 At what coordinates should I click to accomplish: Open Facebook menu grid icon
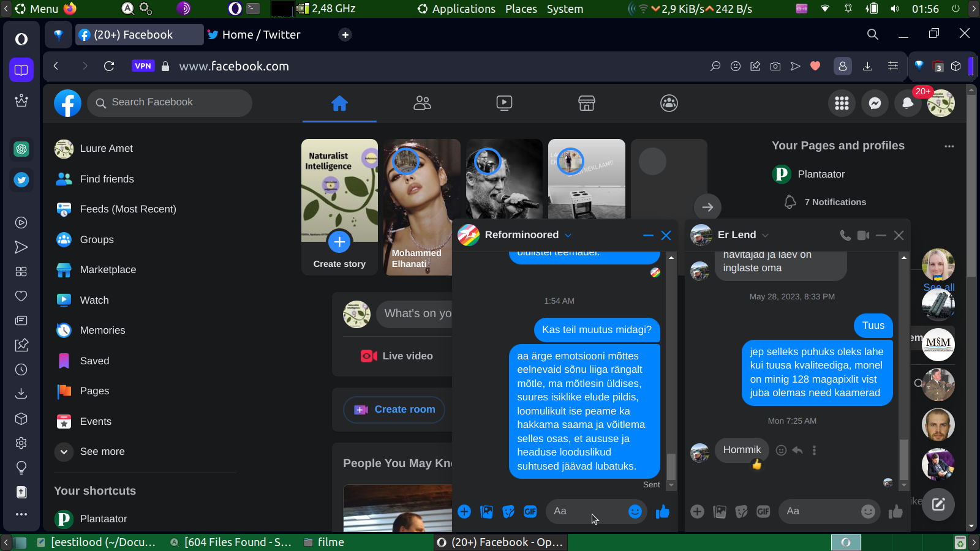(842, 103)
